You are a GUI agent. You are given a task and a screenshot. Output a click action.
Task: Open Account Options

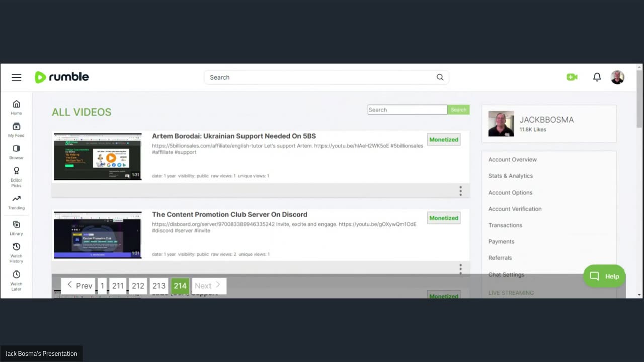510,192
